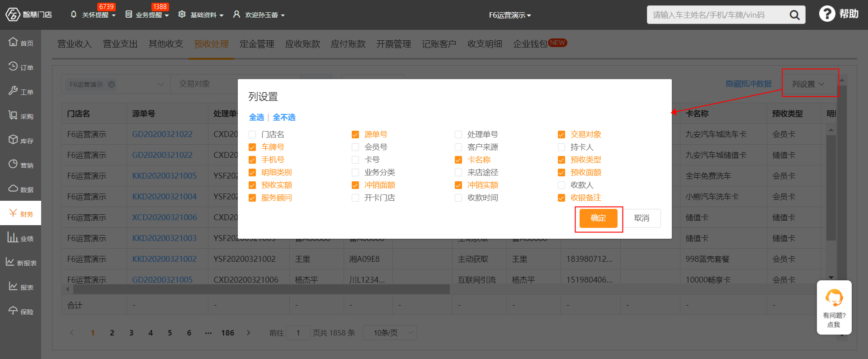Open the 采购 purchasing sidebar icon
Screen dimensions: 868x359
tap(13, 115)
